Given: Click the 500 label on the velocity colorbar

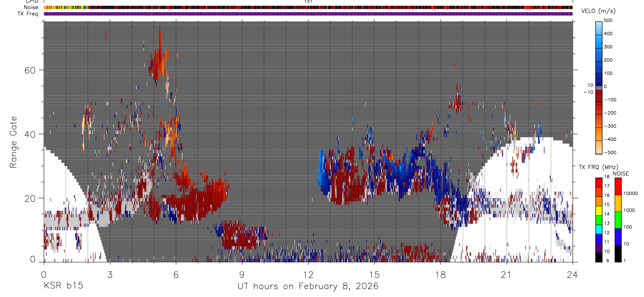Looking at the screenshot, I should click(x=608, y=20).
